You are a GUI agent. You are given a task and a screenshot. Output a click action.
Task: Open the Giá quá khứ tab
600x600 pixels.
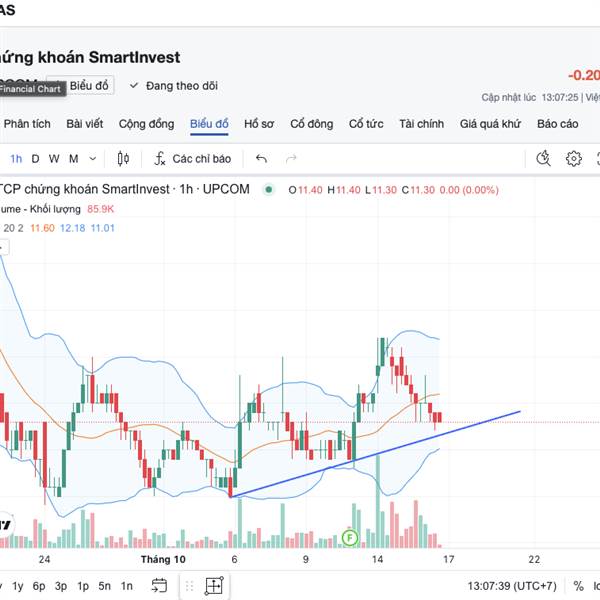coord(490,124)
